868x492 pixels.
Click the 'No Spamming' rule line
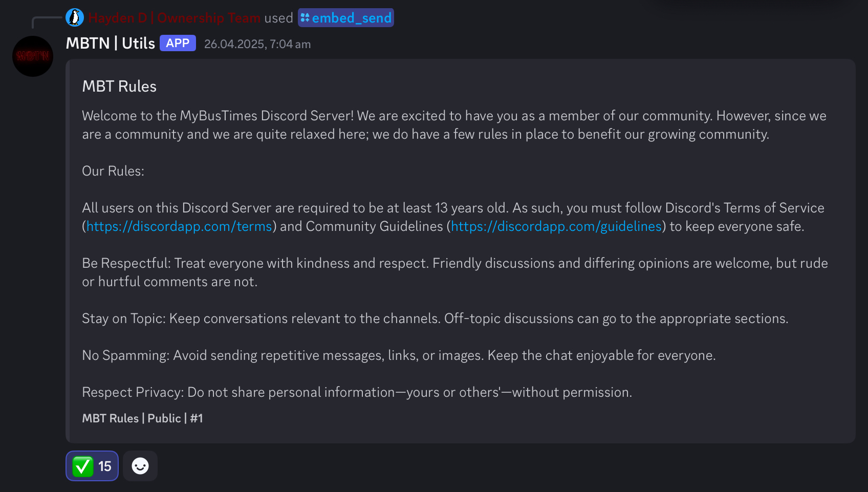click(x=399, y=355)
